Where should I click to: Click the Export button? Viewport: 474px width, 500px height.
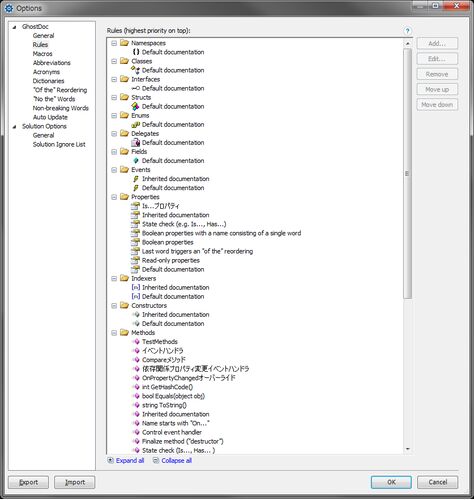[x=29, y=482]
